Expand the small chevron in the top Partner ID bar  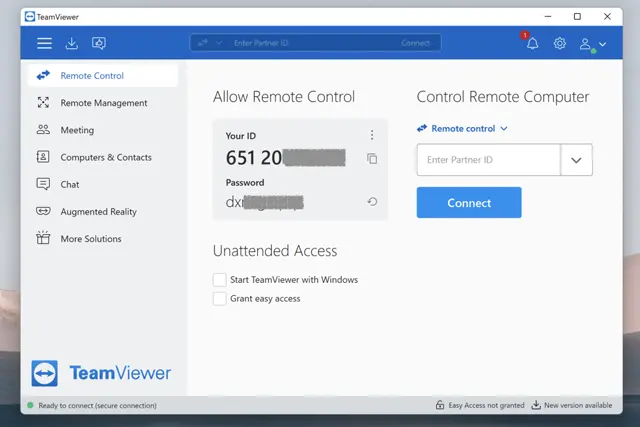pos(219,43)
